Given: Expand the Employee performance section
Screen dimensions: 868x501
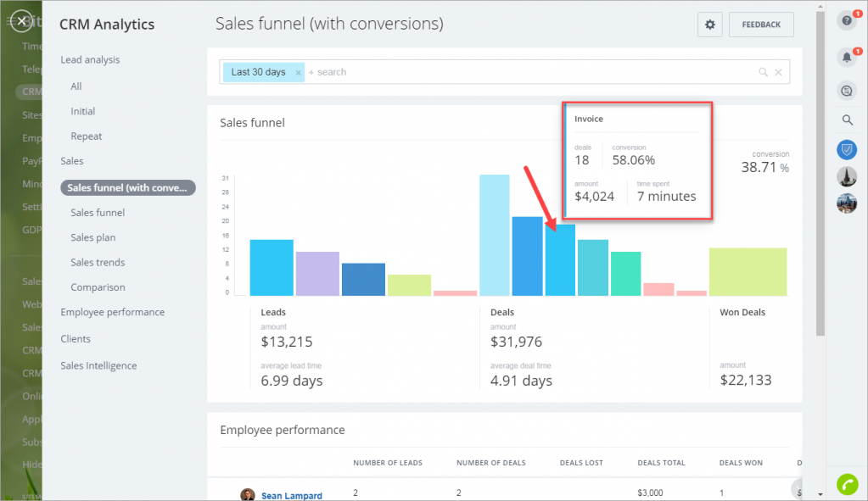Looking at the screenshot, I should click(x=112, y=312).
